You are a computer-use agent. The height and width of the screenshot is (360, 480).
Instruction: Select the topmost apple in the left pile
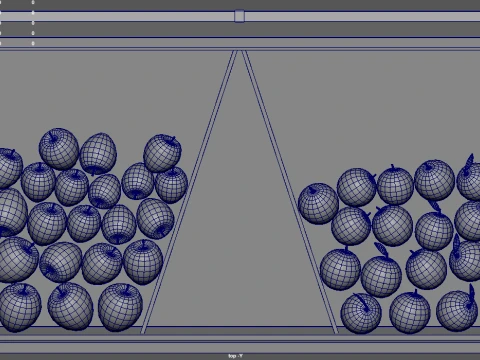(x=59, y=149)
